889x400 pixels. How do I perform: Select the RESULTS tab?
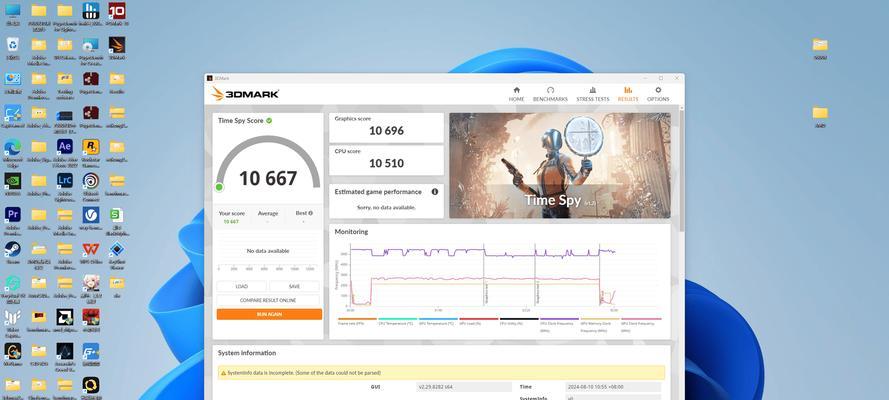click(628, 94)
